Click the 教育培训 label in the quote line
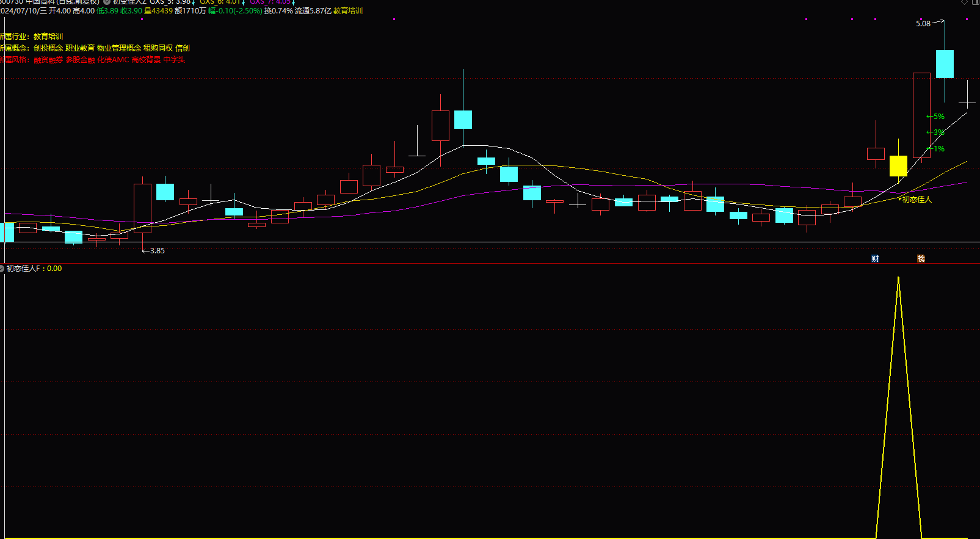The image size is (980, 539). click(348, 11)
